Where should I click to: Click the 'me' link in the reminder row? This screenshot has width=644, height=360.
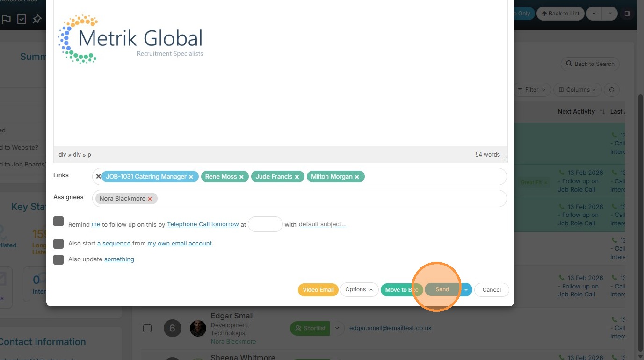96,224
